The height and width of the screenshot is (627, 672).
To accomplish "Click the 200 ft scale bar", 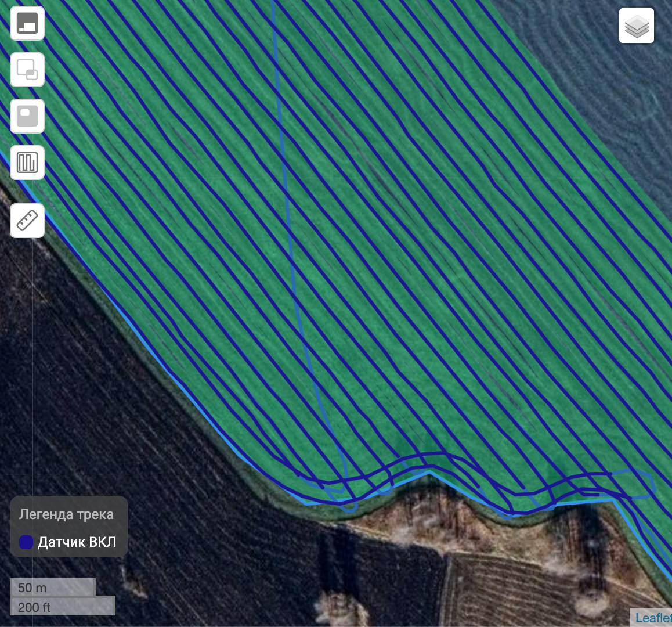I will (62, 607).
